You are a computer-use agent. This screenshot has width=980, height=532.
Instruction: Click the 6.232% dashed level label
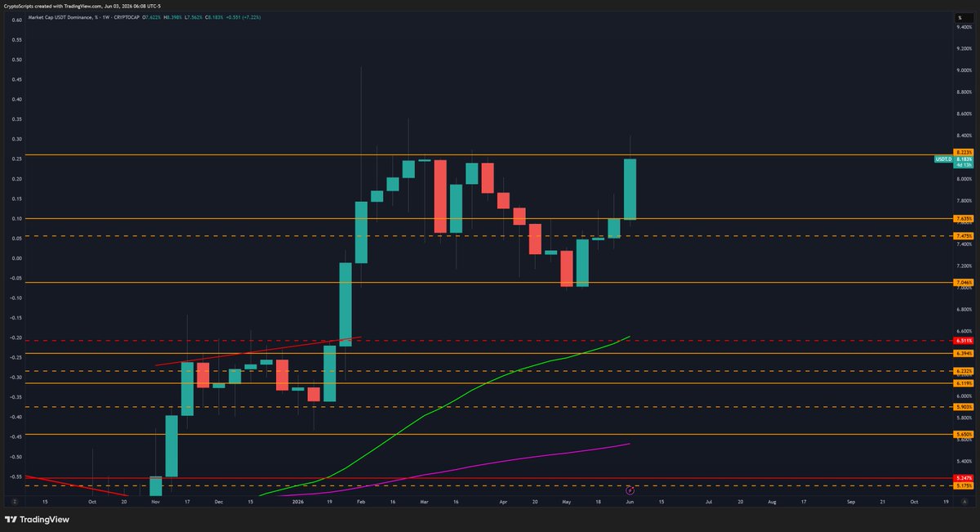pos(962,371)
